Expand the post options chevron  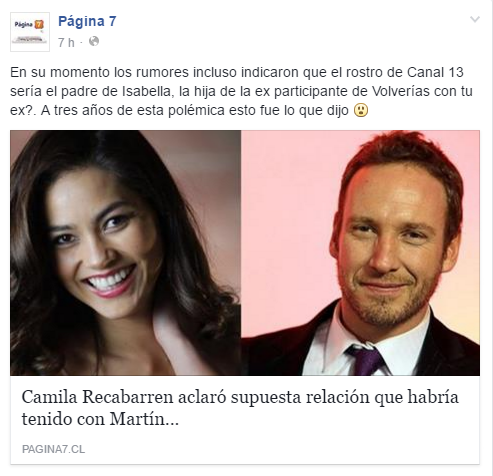tap(475, 19)
